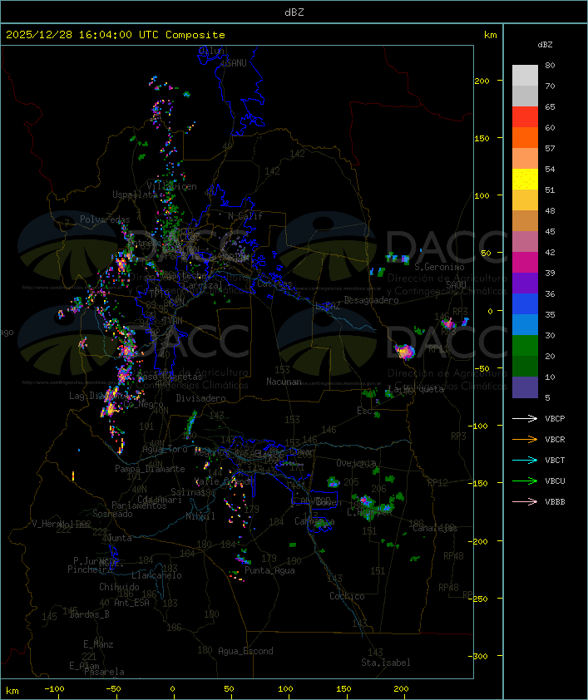Click the Desaguadero map label
Screen dimensions: 588x700
tap(372, 300)
